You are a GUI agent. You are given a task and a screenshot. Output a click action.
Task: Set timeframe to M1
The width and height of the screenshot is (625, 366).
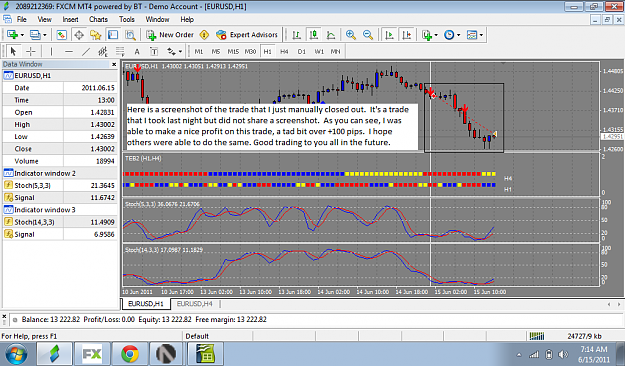(x=199, y=51)
